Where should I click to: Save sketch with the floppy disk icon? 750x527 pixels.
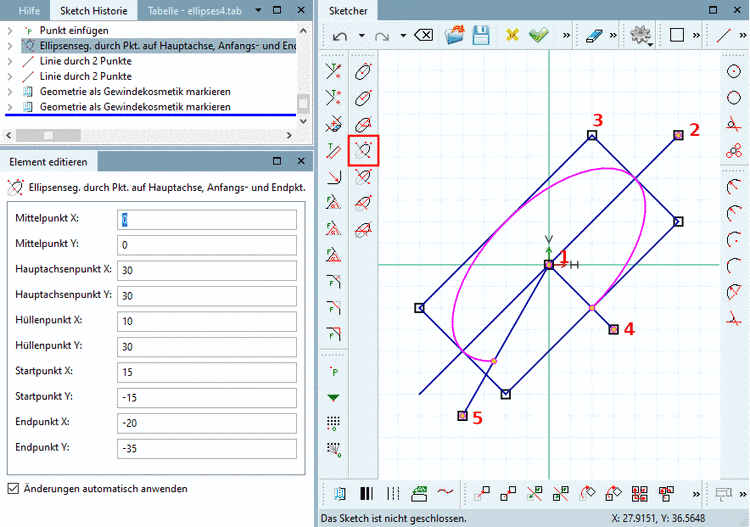pyautogui.click(x=480, y=35)
